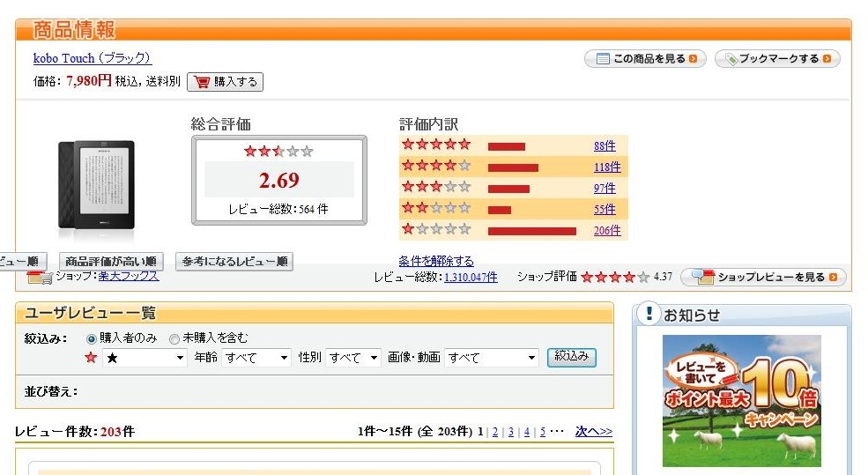Click the five-star icons row in 評価内訳

pyautogui.click(x=436, y=145)
